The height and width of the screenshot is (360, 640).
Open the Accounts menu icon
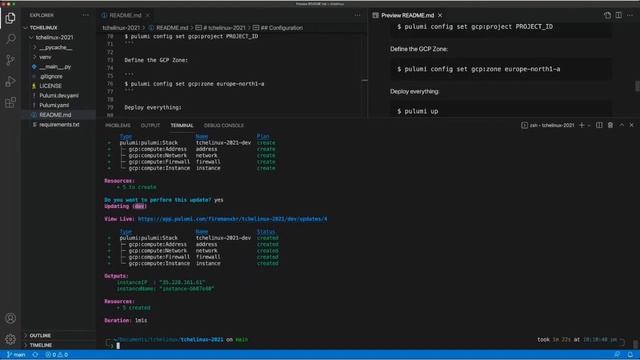tap(11, 318)
